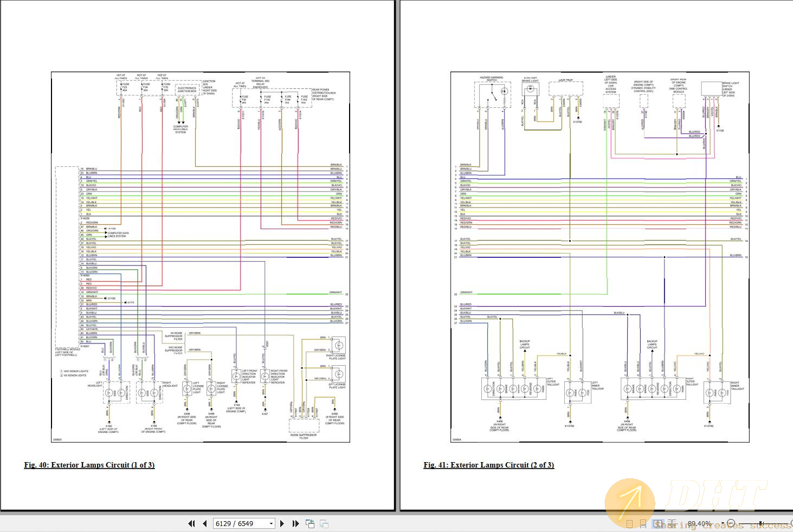Select the facing pages view
The image size is (793, 532).
point(658,524)
